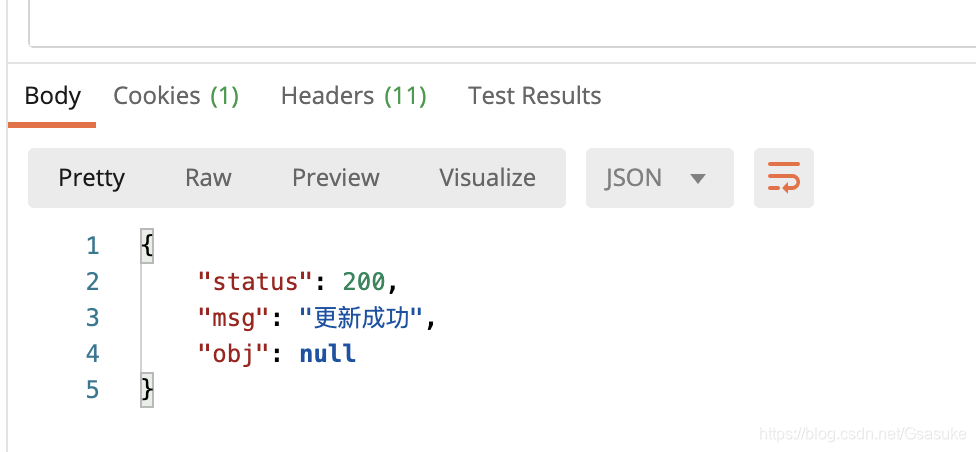Open the Cookies (1) tab
The height and width of the screenshot is (452, 976).
click(176, 96)
